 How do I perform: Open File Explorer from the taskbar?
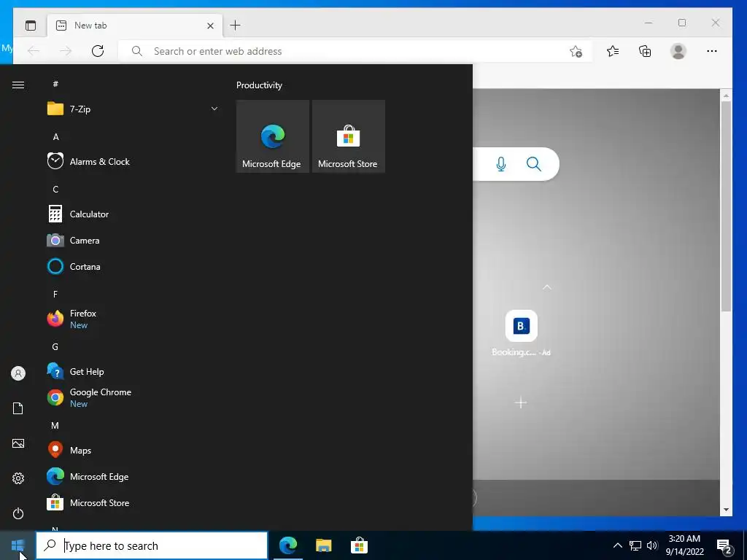pyautogui.click(x=323, y=545)
